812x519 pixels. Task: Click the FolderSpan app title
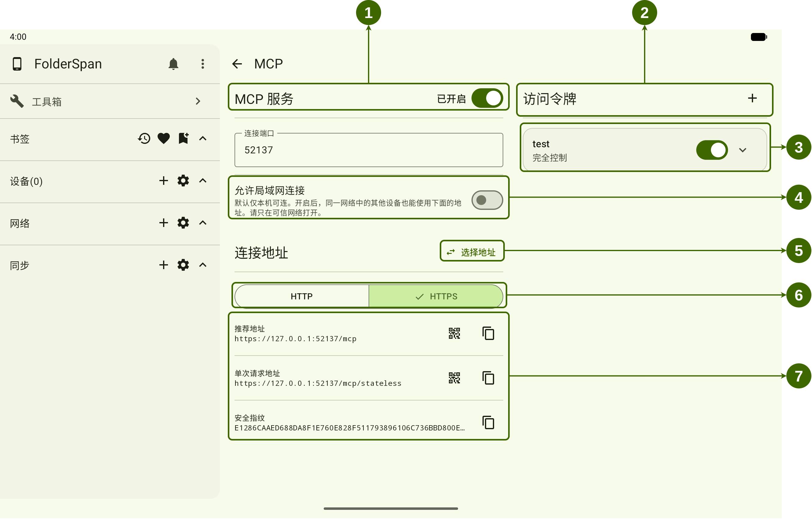tap(68, 64)
